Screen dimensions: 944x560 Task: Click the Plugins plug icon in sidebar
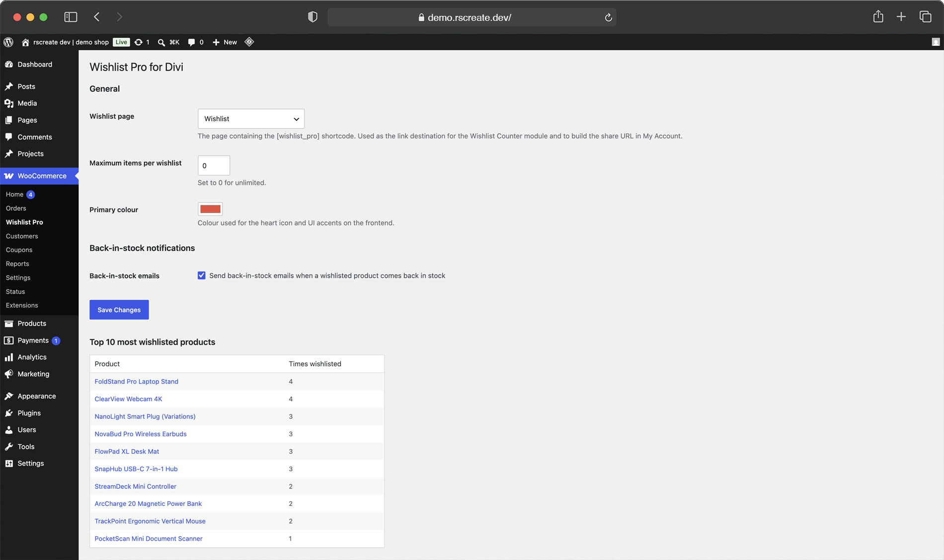(x=9, y=413)
